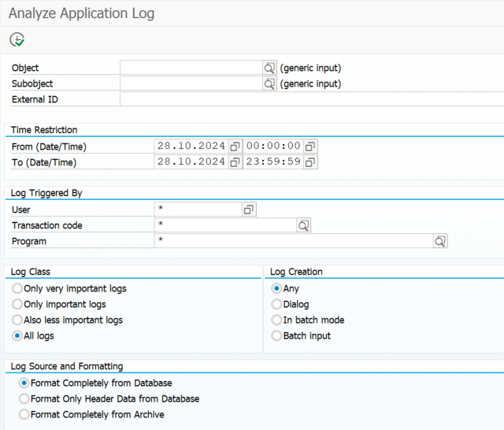Choose Dialog under Log Creation

276,305
